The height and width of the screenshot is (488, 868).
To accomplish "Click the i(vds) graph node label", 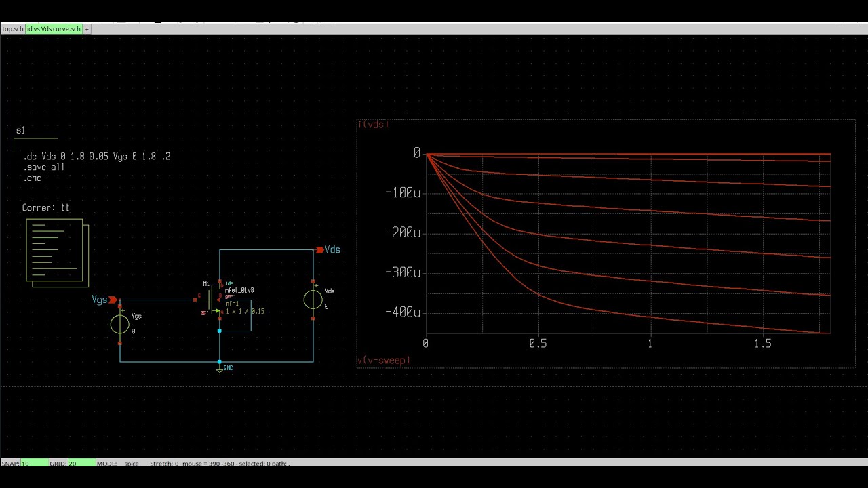I will (x=373, y=124).
